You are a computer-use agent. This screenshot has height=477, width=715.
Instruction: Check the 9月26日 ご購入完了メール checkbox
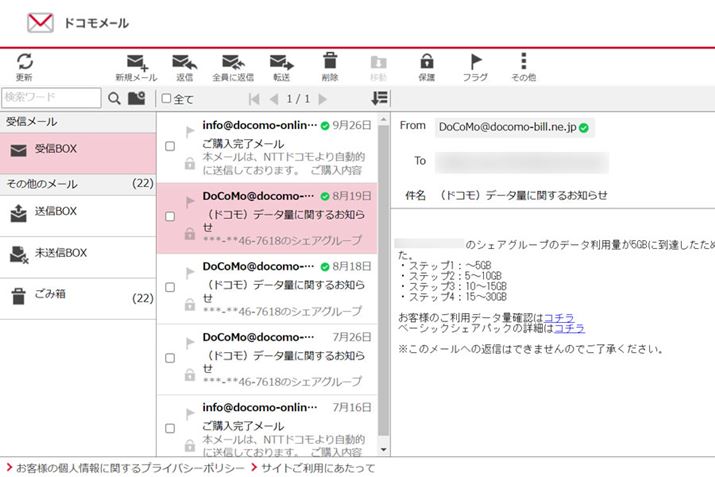169,146
